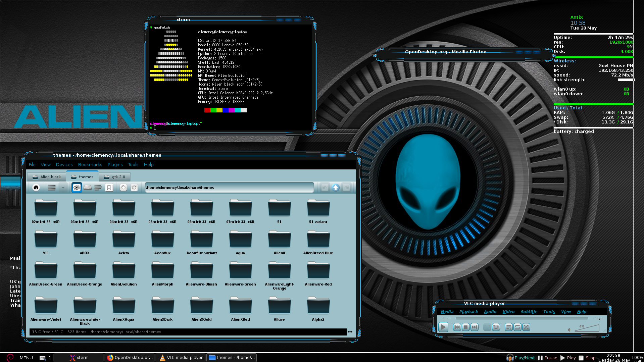The width and height of the screenshot is (644, 362).
Task: Open the Bookmarks menu
Action: [x=90, y=164]
